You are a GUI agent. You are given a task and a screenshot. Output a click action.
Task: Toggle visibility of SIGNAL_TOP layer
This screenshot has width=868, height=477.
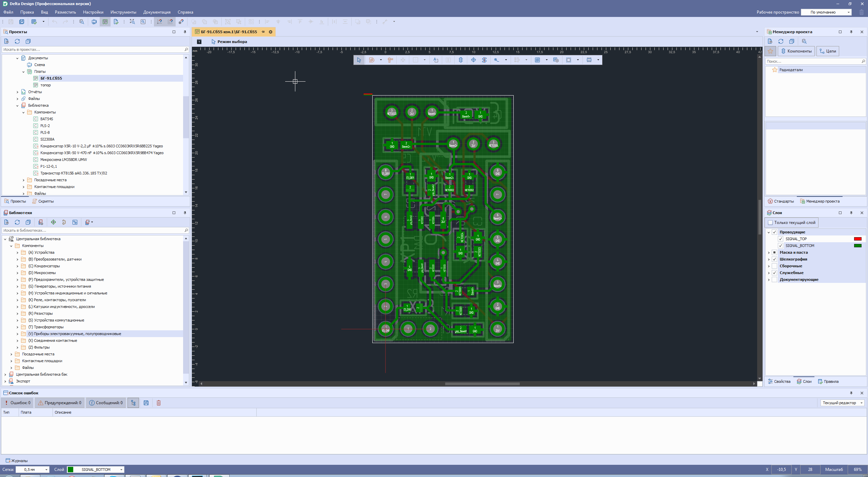point(781,239)
